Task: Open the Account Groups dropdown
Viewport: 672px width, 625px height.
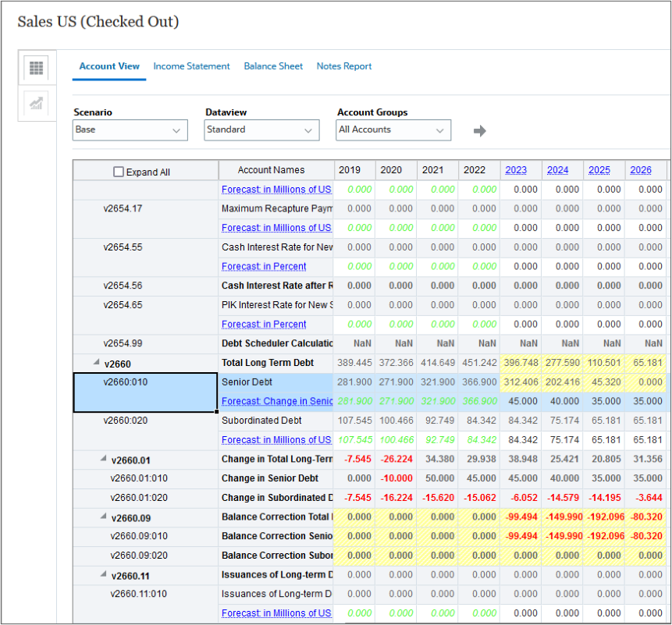Action: (x=393, y=130)
